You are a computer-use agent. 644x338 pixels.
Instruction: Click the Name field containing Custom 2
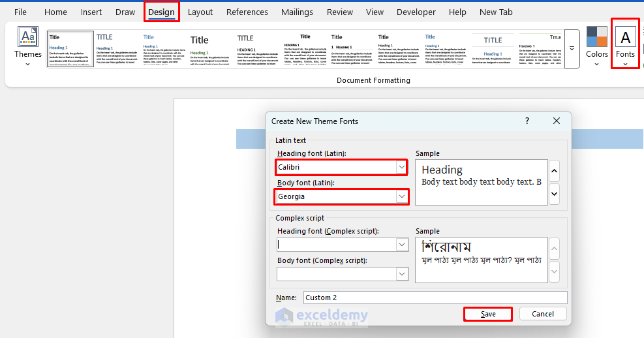click(435, 298)
